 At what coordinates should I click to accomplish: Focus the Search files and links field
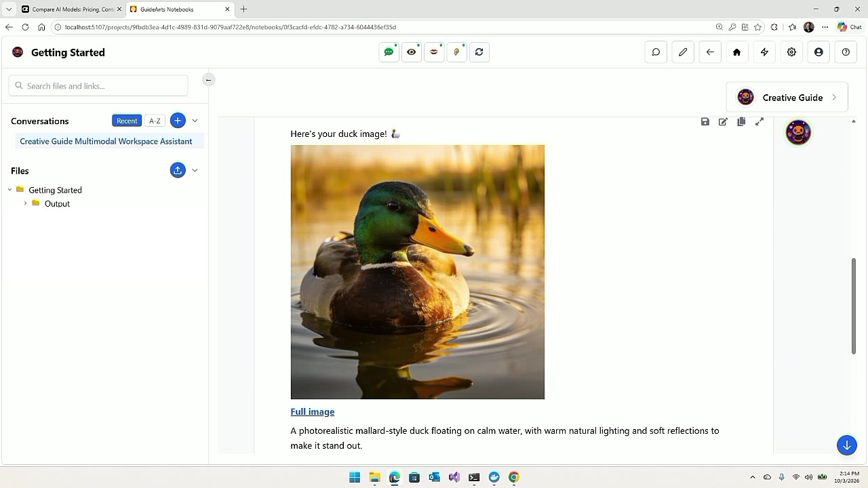[x=98, y=86]
